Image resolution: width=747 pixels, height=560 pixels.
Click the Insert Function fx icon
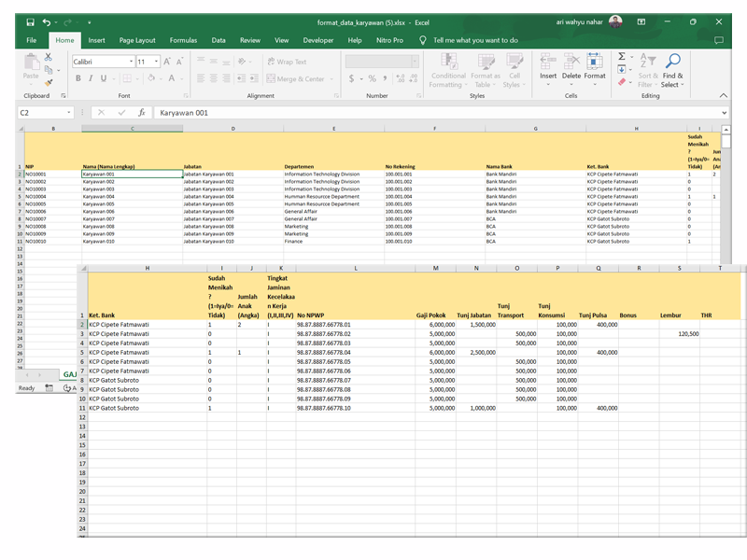141,113
